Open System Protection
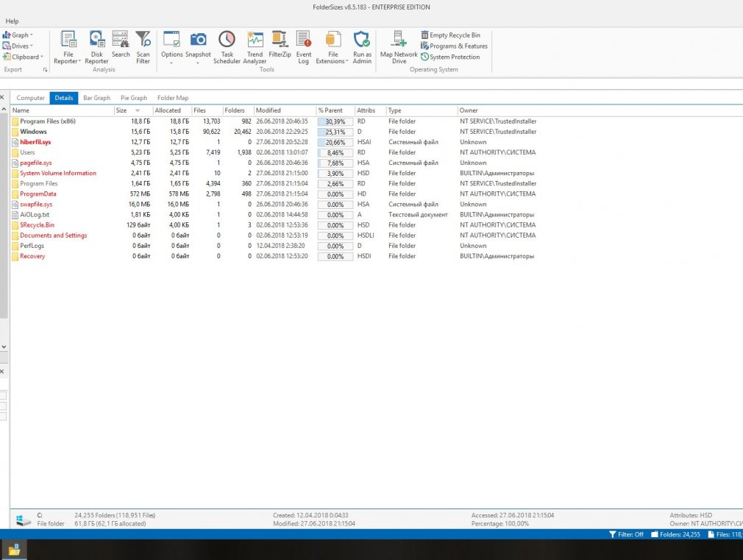743x560 pixels. [x=450, y=57]
